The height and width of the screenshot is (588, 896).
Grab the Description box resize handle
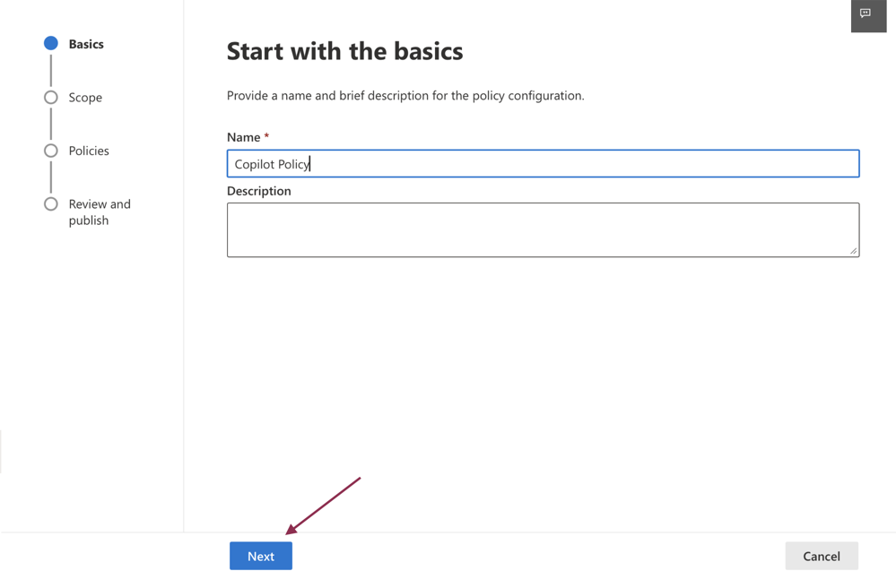point(853,251)
